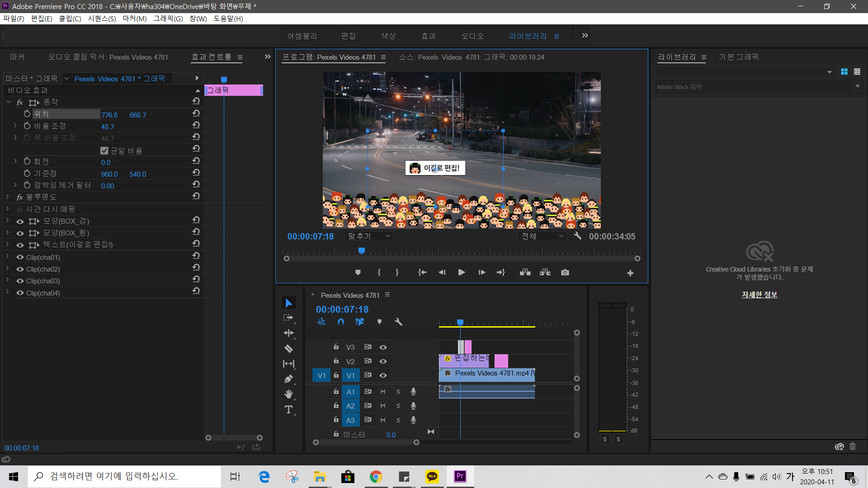Open the 시퀀스(S) menu

[x=102, y=19]
